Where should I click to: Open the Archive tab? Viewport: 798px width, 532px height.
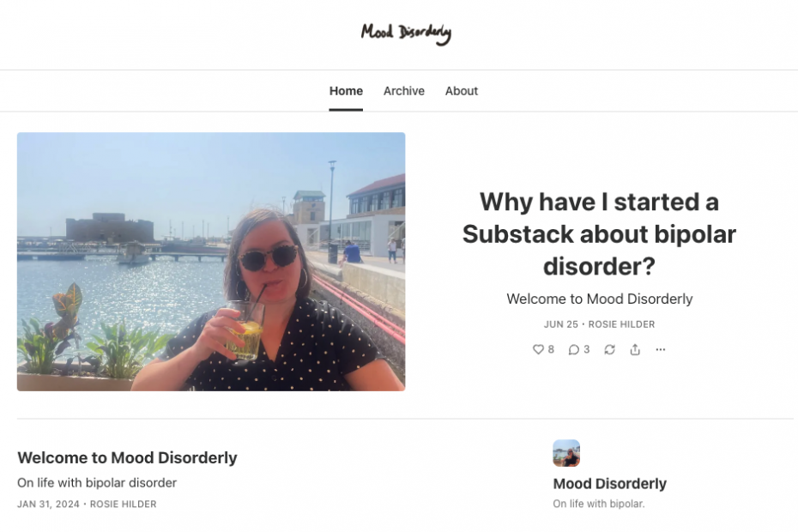[x=404, y=91]
